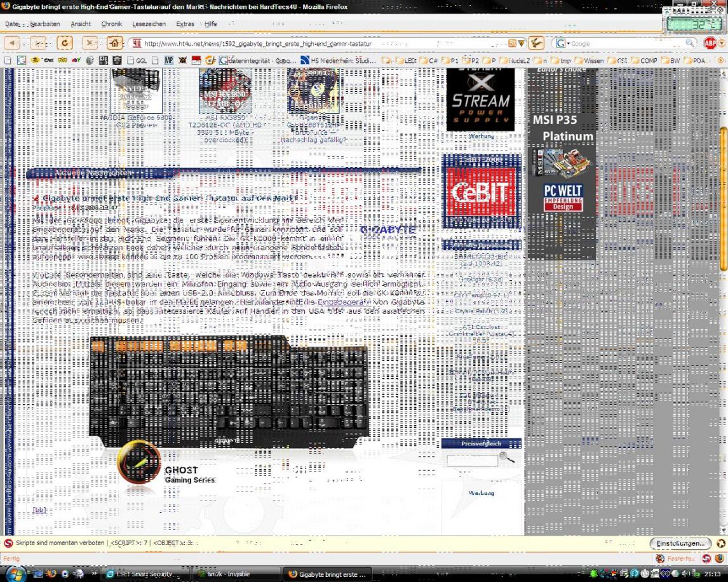The image size is (728, 582).
Task: Expand the Wissen bookmark folder
Action: click(589, 60)
